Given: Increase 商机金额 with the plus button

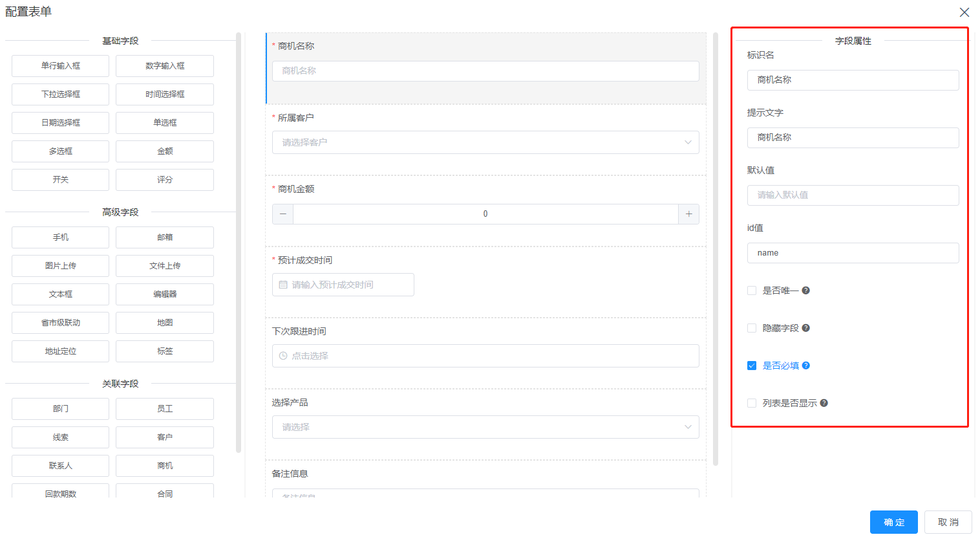Looking at the screenshot, I should [688, 214].
